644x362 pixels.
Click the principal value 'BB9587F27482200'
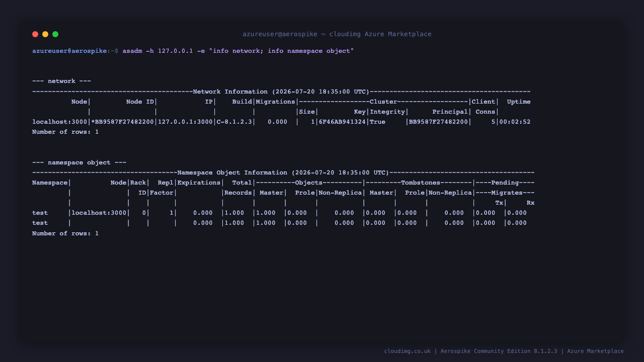coord(438,122)
